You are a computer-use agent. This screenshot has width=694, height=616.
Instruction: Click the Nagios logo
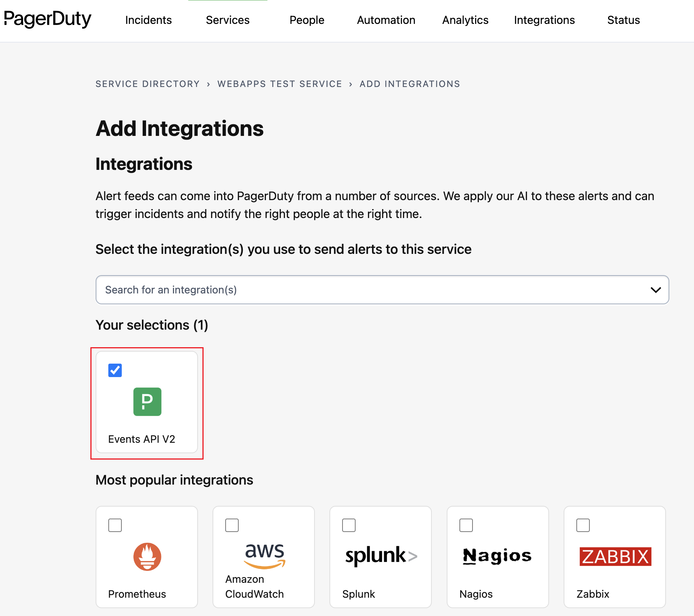497,556
